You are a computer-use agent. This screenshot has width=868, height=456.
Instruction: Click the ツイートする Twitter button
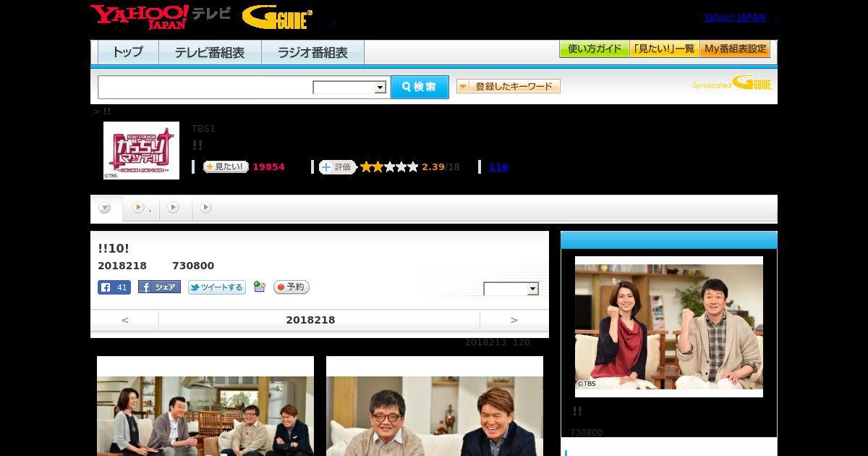click(x=216, y=287)
